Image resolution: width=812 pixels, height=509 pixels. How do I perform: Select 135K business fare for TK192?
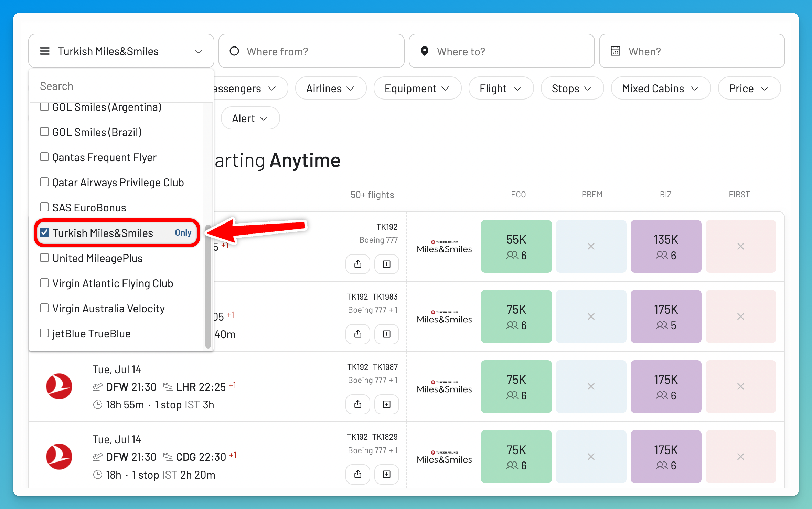(x=666, y=246)
